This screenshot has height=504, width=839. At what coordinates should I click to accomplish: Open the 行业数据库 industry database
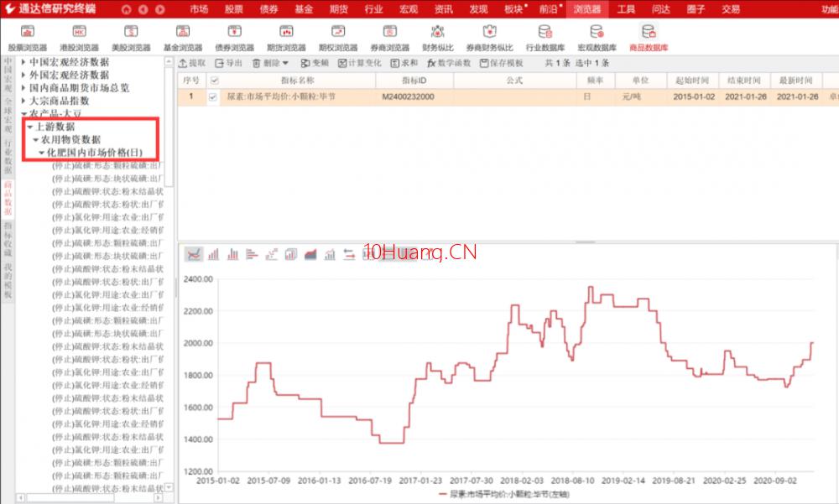[x=545, y=38]
